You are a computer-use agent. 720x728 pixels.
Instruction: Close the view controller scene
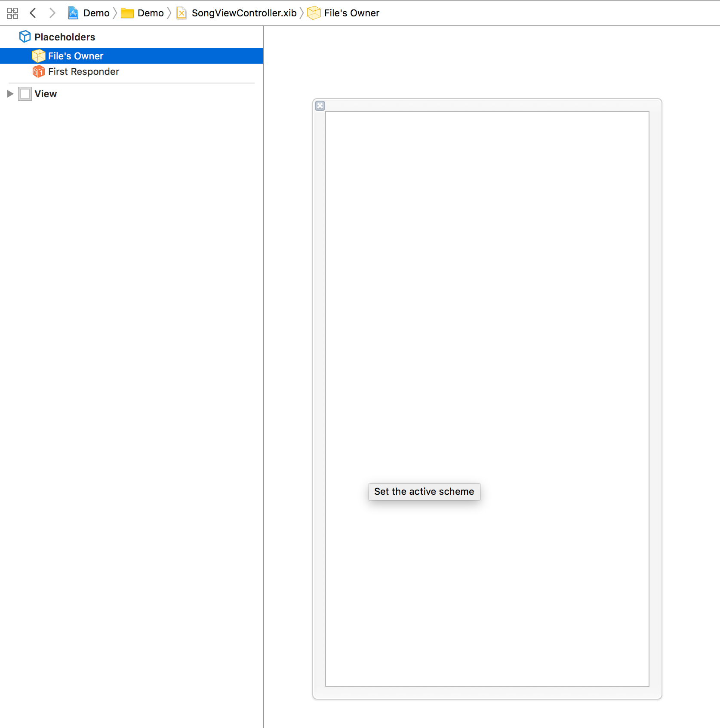(320, 106)
